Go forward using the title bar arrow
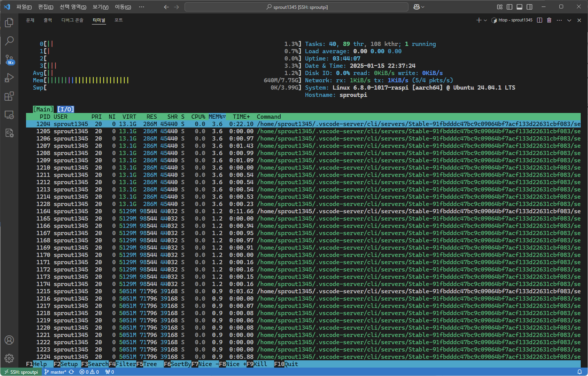Image resolution: width=588 pixels, height=376 pixels. (x=176, y=7)
